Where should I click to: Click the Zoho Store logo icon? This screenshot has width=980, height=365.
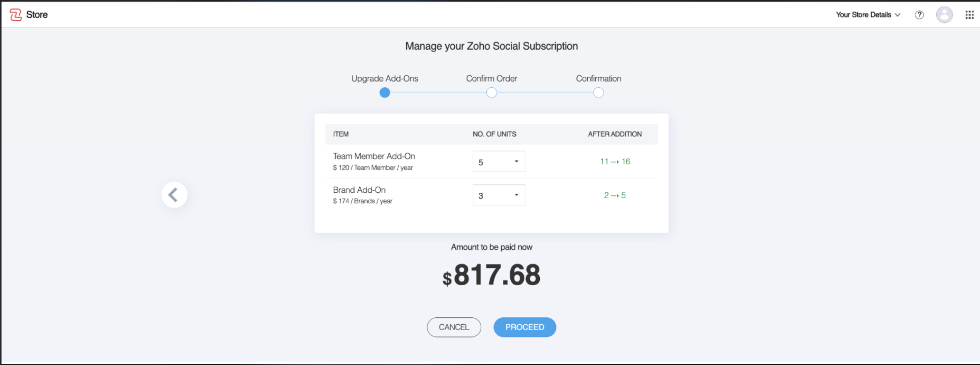tap(15, 15)
